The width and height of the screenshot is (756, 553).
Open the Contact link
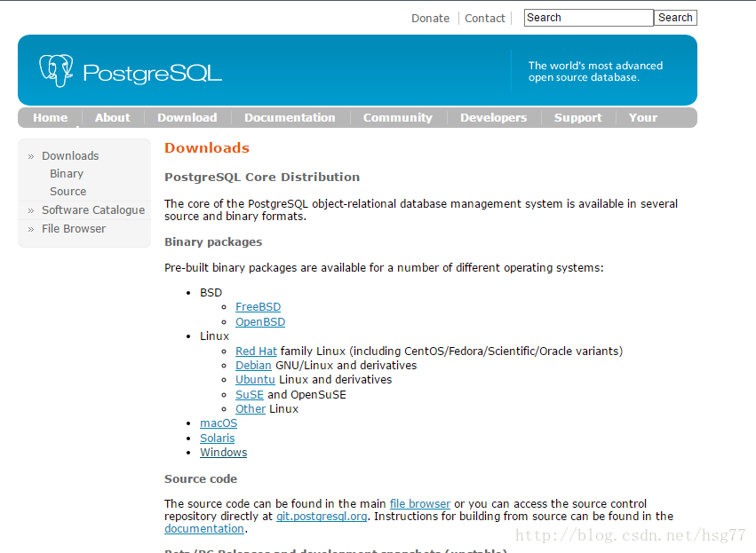click(x=484, y=19)
